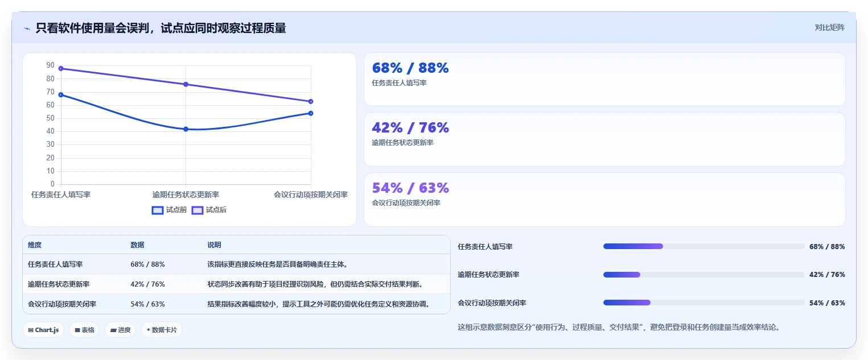This screenshot has height=360, width=868.
Task: Open the 68% / 88% data card
Action: (x=604, y=80)
